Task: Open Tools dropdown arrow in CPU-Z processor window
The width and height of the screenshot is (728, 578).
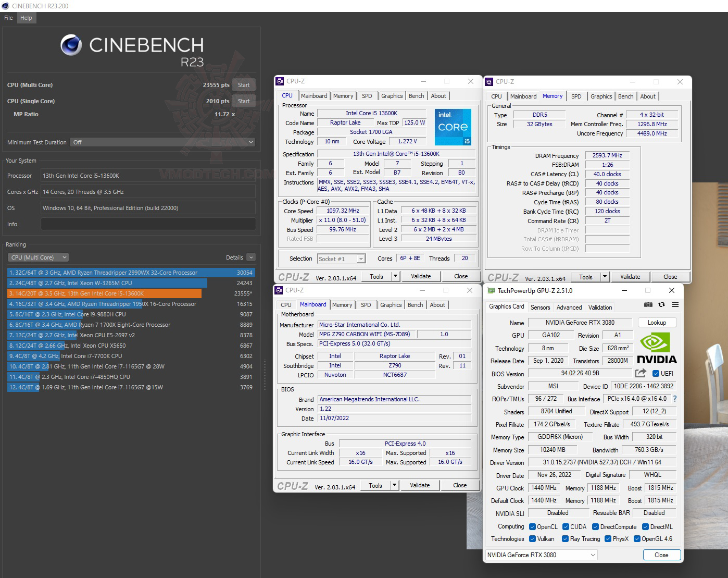Action: 395,276
